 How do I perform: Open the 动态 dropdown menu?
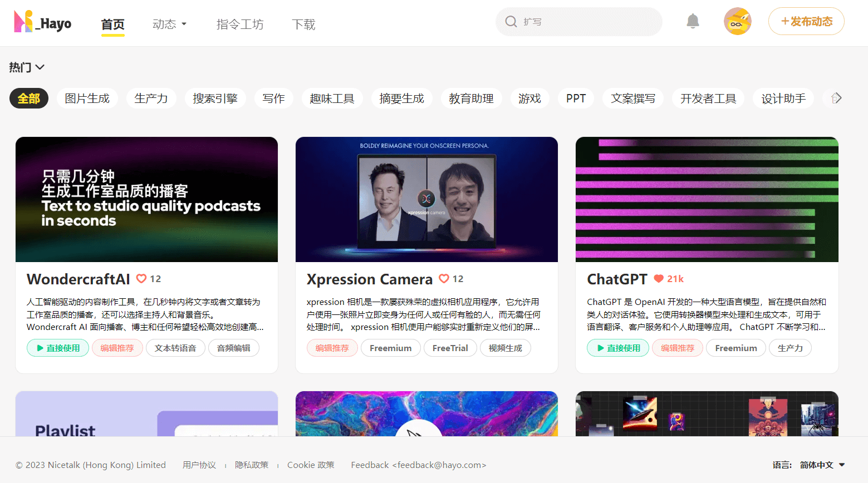pos(170,24)
